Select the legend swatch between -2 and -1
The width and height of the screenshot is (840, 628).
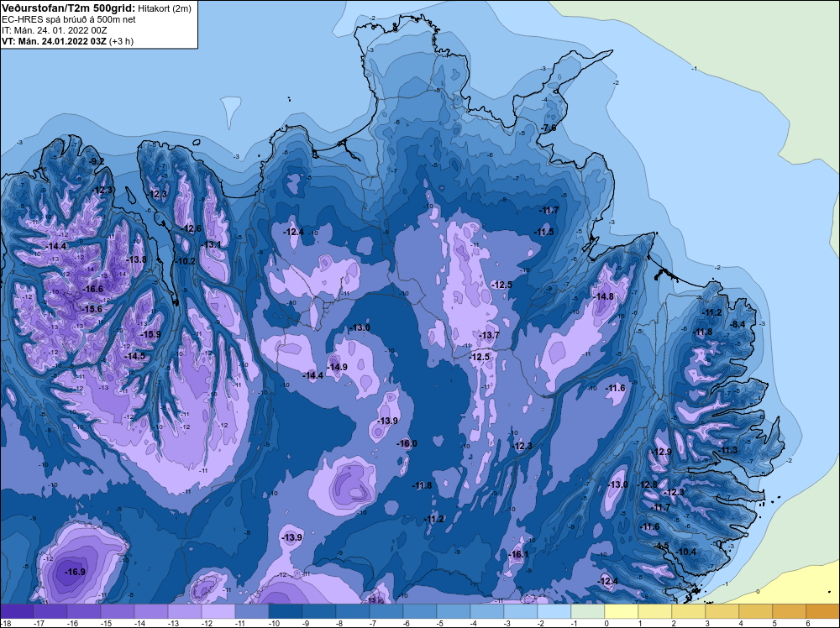[554, 611]
